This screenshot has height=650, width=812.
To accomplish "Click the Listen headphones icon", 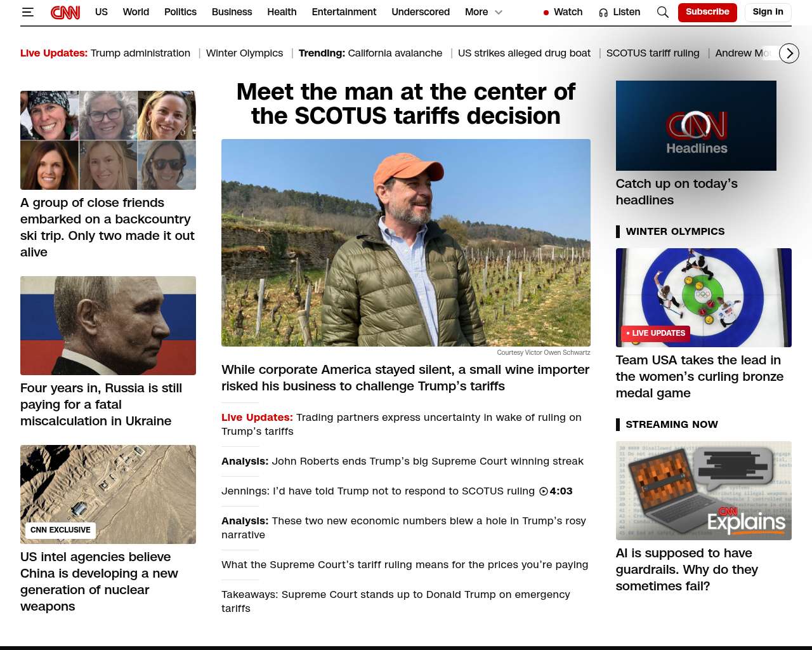I will pos(603,12).
